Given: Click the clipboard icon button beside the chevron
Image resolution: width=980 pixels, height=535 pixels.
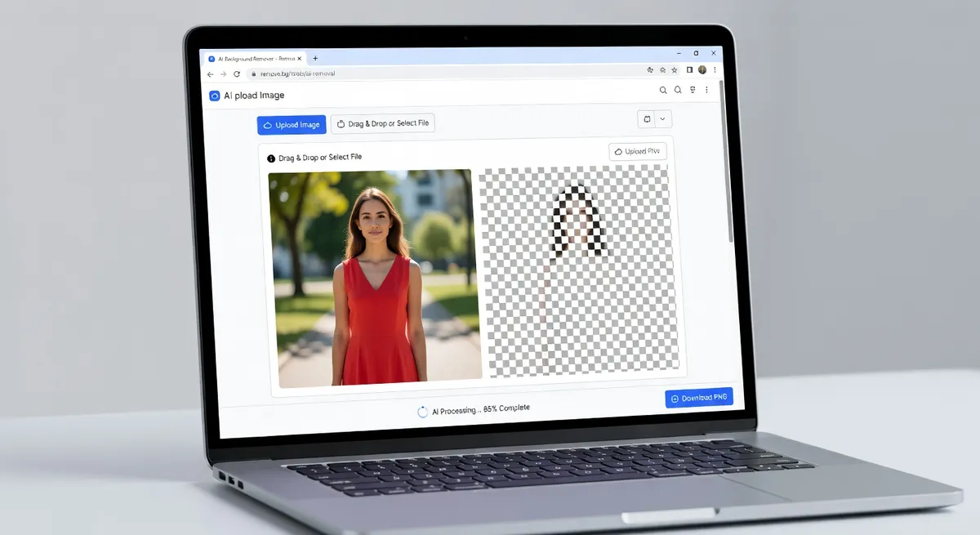Looking at the screenshot, I should pos(646,119).
